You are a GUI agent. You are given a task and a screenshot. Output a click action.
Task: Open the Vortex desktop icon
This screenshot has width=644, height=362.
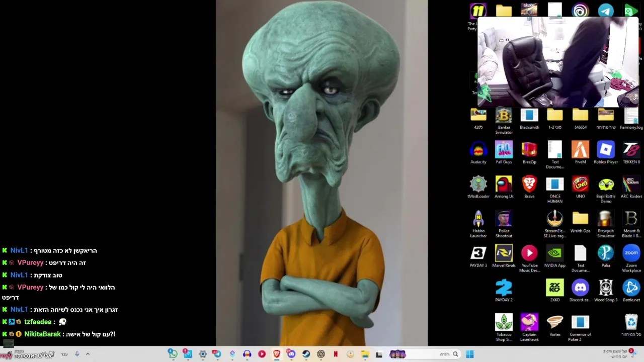555,325
